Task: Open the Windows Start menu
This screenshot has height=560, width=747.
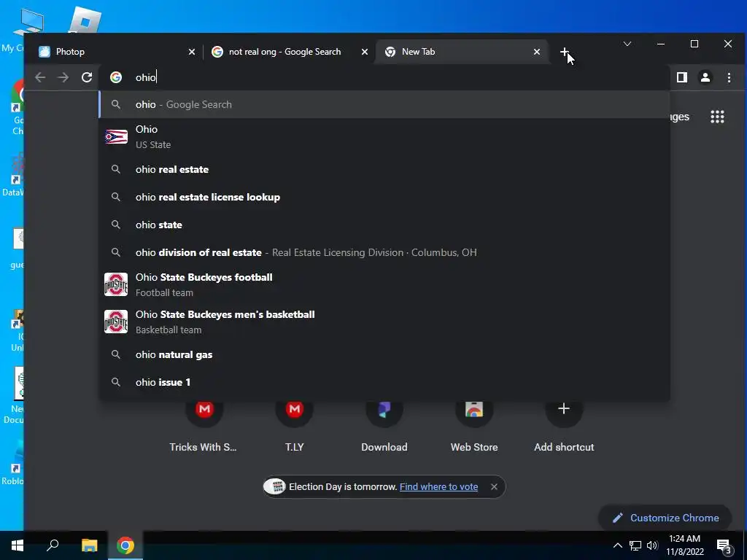Action: [18, 545]
